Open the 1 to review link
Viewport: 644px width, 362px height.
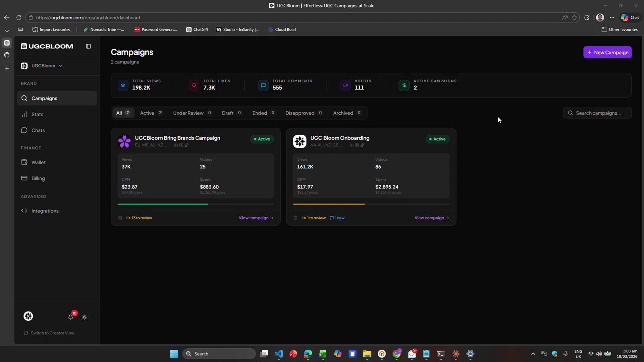314,218
